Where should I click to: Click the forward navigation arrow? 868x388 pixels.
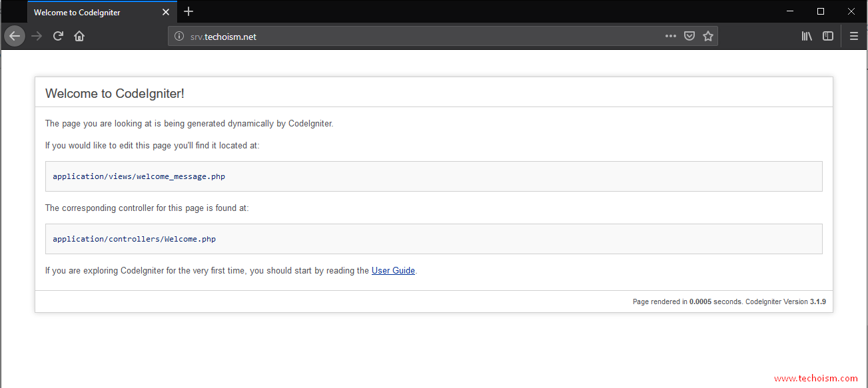(37, 36)
